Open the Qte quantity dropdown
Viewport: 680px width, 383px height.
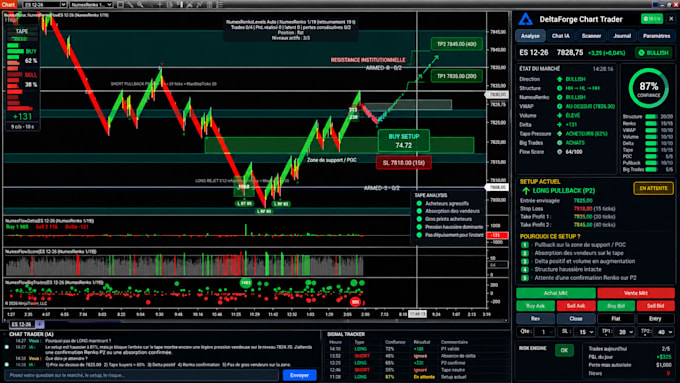click(x=545, y=332)
